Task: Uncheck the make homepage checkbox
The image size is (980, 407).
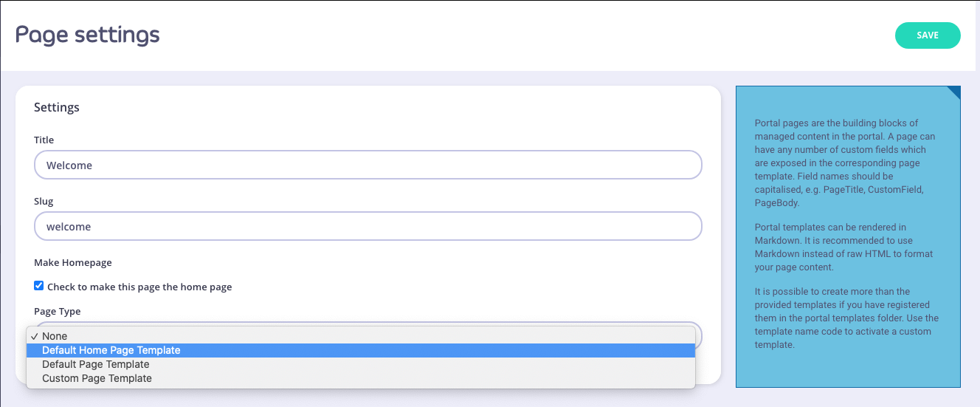Action: click(x=39, y=286)
